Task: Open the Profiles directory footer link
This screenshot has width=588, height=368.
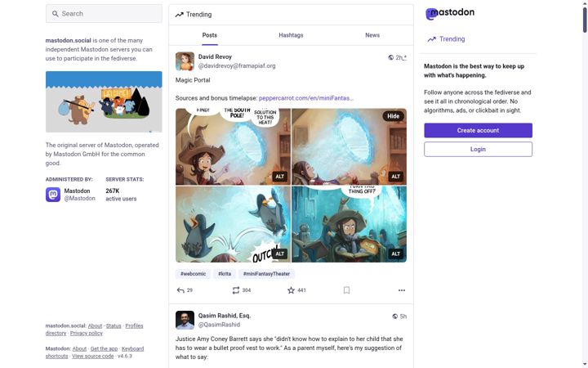Action: coord(134,326)
